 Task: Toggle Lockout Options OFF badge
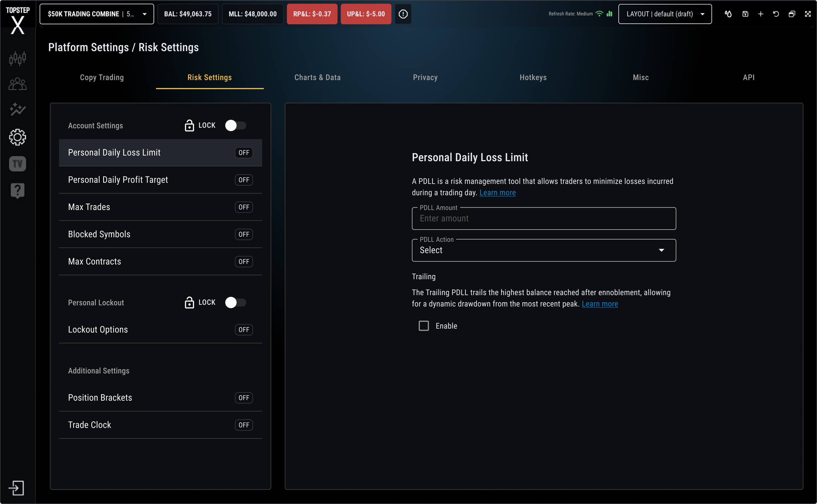coord(243,330)
